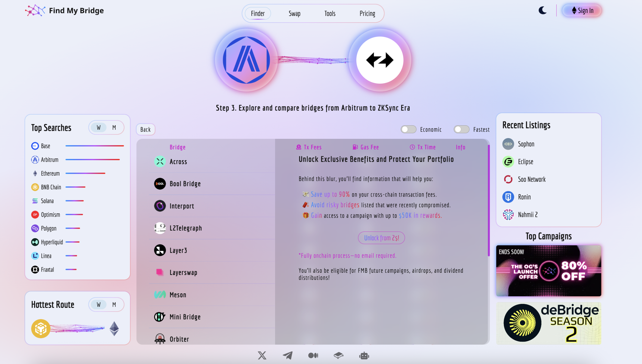Click the Layer3 bridge icon

point(160,250)
